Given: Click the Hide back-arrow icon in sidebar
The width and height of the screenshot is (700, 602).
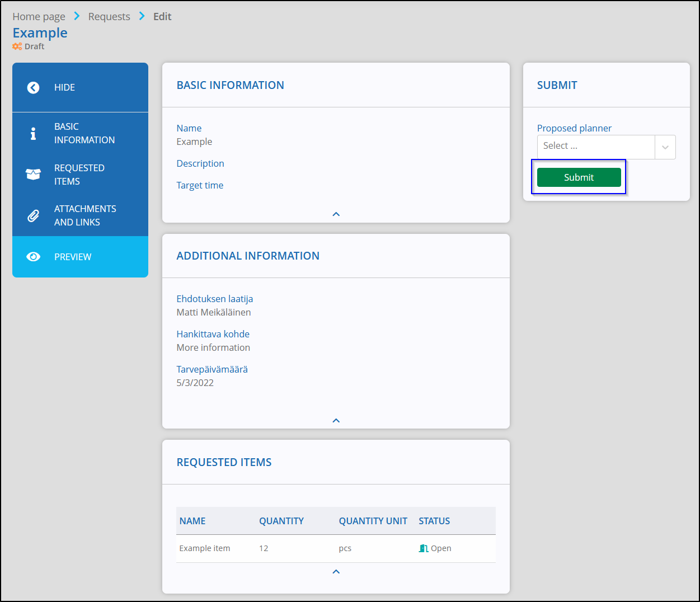Looking at the screenshot, I should 33,87.
